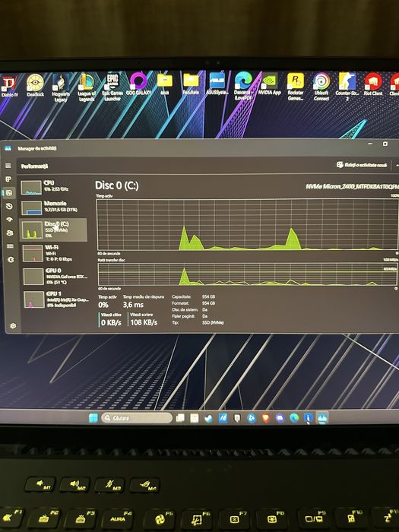This screenshot has width=399, height=532.
Task: Open the Processes page in Task Manager
Action: tap(9, 179)
